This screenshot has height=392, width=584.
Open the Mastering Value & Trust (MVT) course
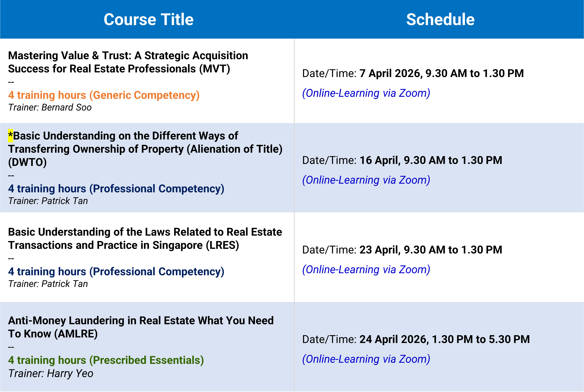pyautogui.click(x=128, y=62)
